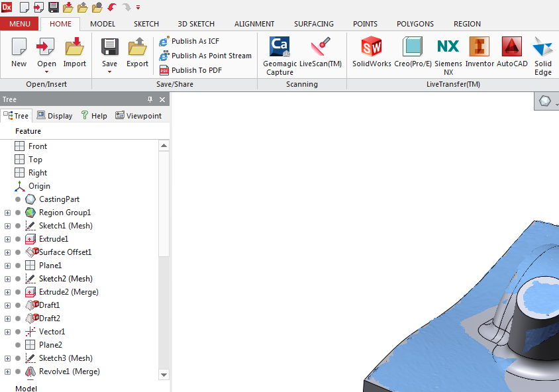
Task: Open the dropdown arrow under Save
Action: pyautogui.click(x=109, y=72)
